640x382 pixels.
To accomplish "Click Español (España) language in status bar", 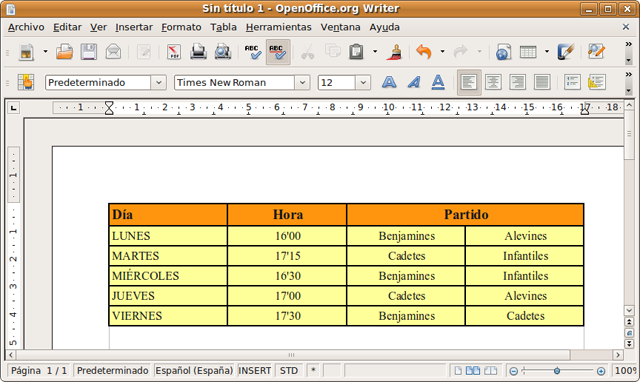I will pyautogui.click(x=194, y=371).
